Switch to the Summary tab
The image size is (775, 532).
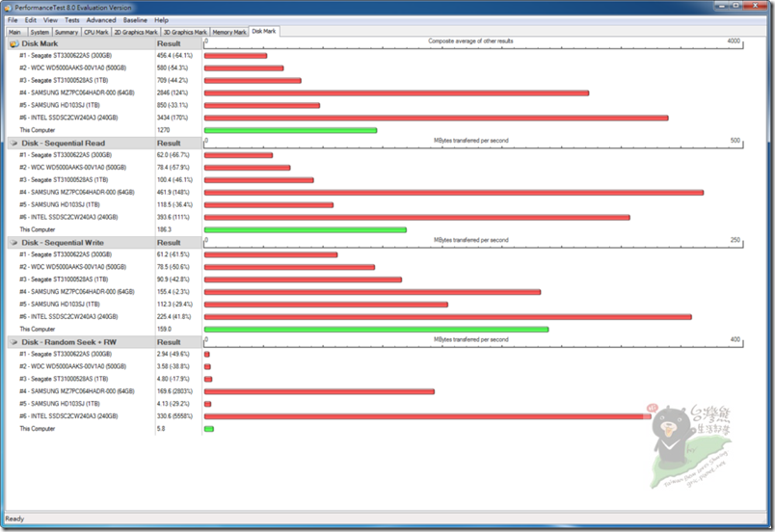point(67,32)
